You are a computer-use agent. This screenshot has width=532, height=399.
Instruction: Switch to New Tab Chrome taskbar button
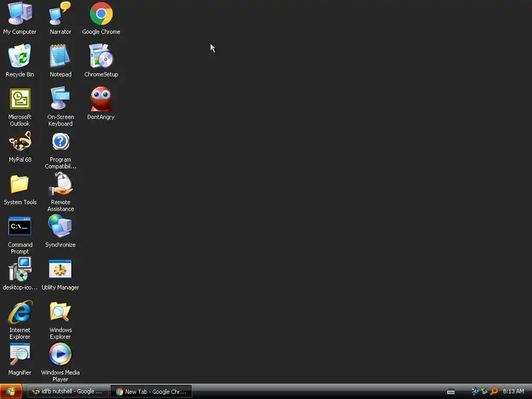(151, 392)
